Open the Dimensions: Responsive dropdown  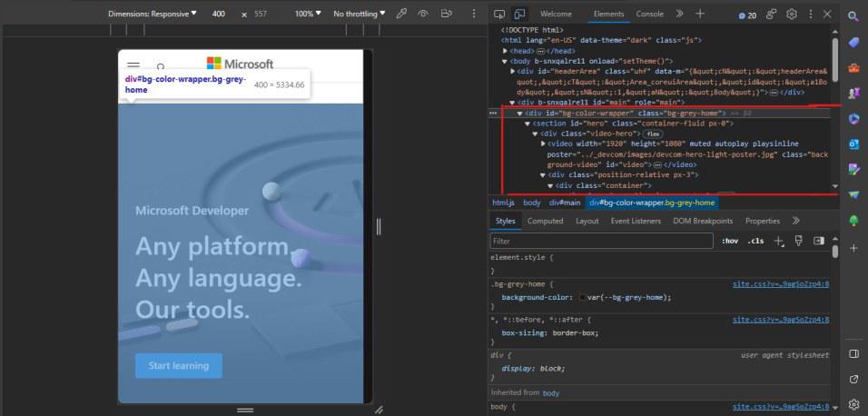pyautogui.click(x=152, y=15)
